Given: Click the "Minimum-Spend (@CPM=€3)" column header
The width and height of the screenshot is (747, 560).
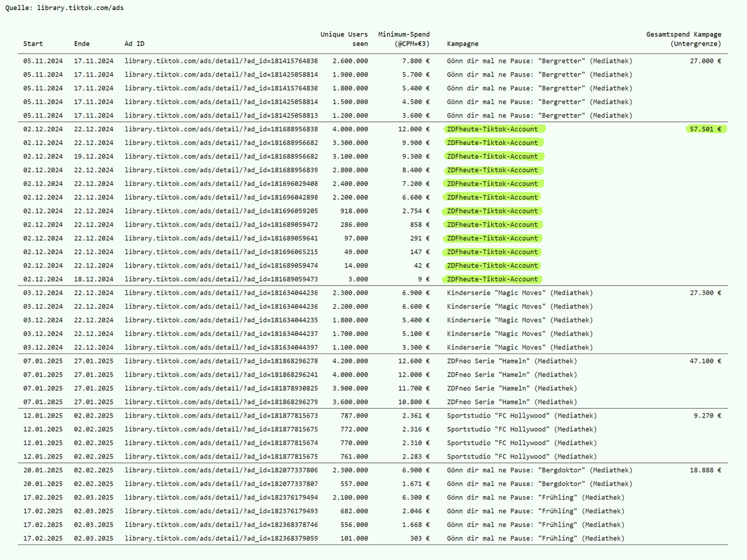Looking at the screenshot, I should 404,39.
